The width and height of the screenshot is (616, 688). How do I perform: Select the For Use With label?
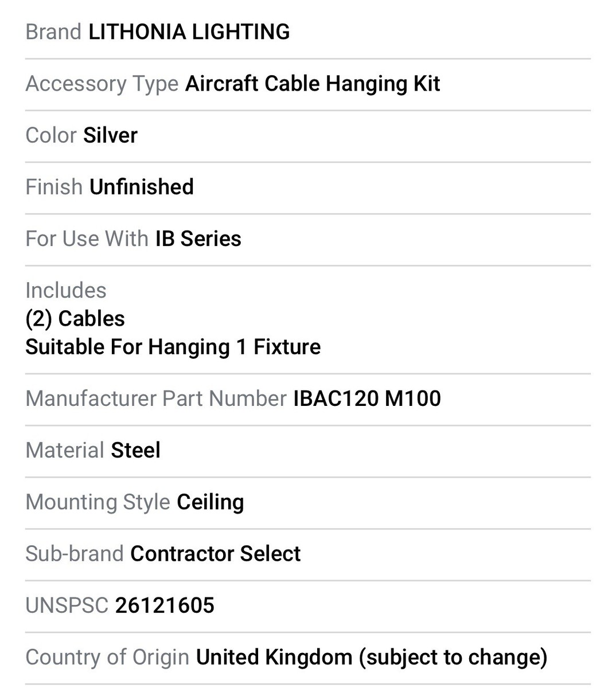(x=87, y=239)
